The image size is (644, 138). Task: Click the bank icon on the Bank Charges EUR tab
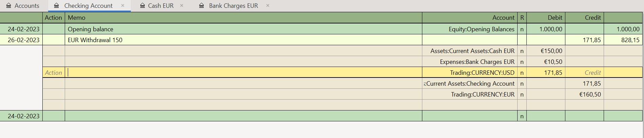pos(202,6)
